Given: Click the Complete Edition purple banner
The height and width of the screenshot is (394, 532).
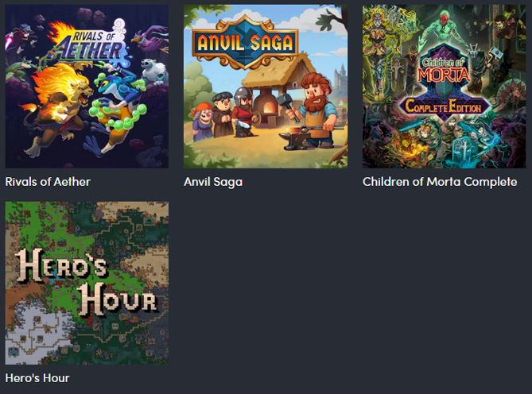Looking at the screenshot, I should (x=444, y=107).
